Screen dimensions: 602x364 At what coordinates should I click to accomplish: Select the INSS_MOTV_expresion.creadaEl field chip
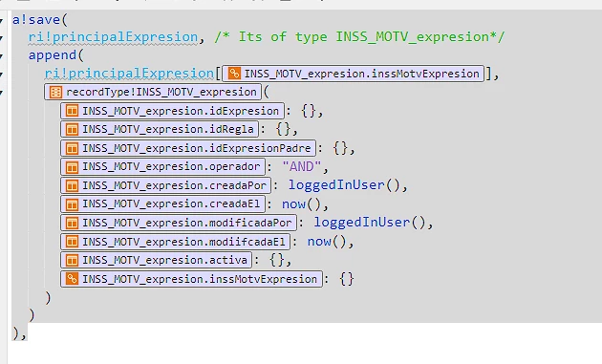162,203
